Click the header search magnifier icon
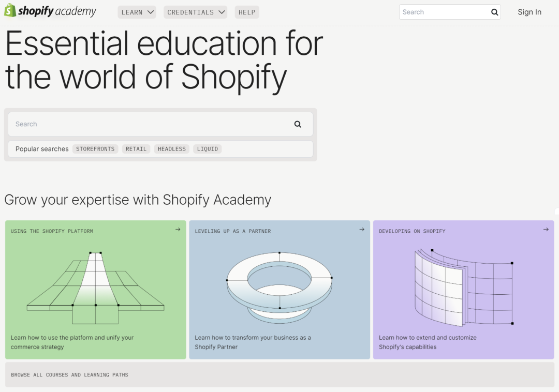Viewport: 559px width, 392px height. pos(495,12)
